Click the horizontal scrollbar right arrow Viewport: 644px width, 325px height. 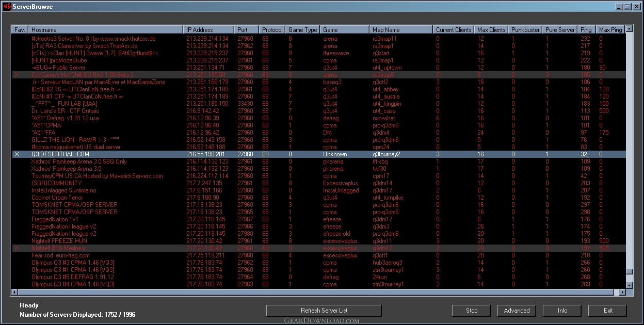[622, 293]
